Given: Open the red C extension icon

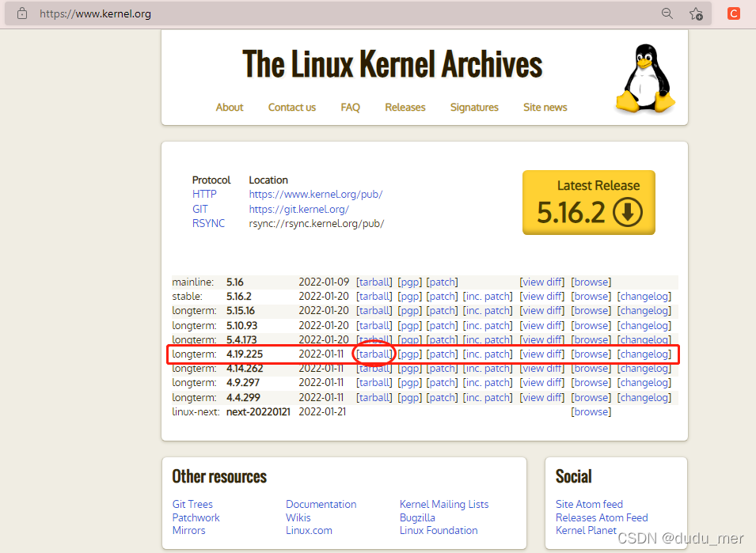Looking at the screenshot, I should click(x=733, y=13).
